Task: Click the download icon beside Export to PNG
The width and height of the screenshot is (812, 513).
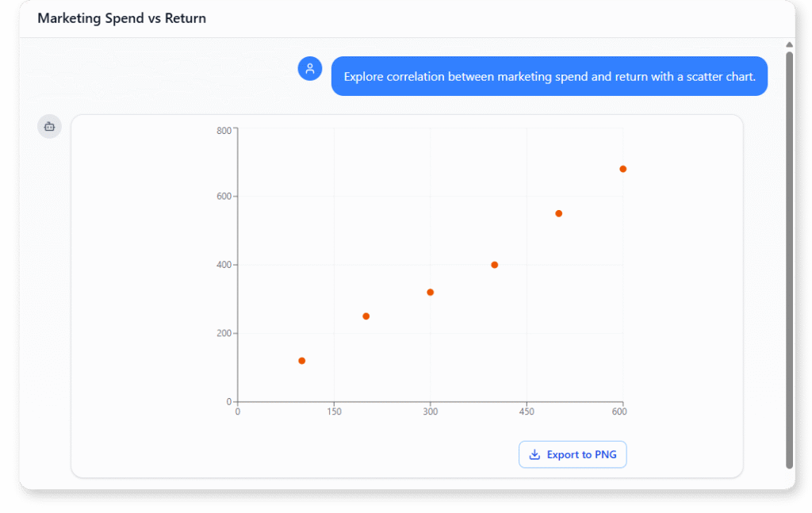Action: coord(534,454)
